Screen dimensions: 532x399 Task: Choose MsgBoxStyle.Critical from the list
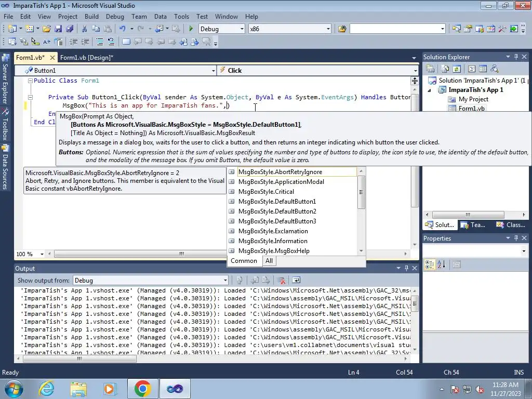266,191
